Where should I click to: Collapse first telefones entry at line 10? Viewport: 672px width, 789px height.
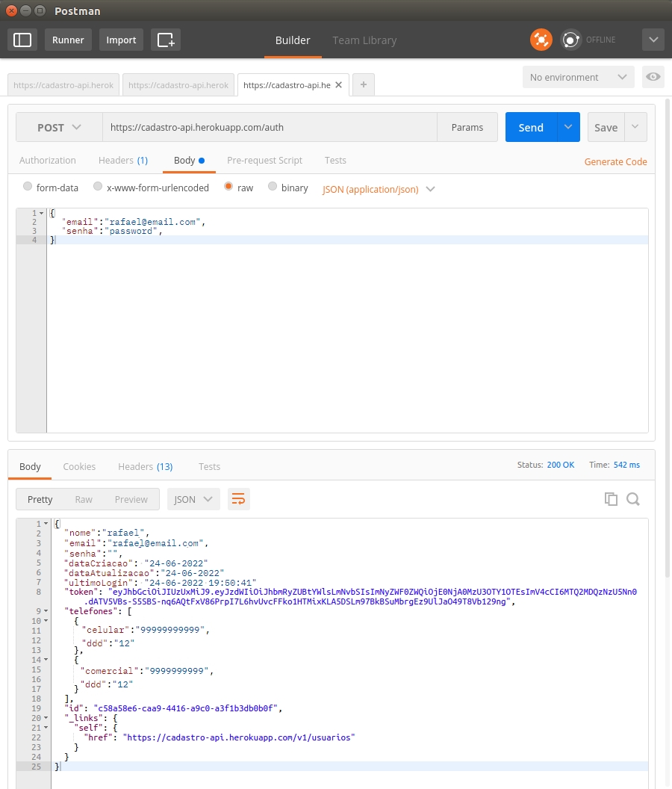coord(46,621)
